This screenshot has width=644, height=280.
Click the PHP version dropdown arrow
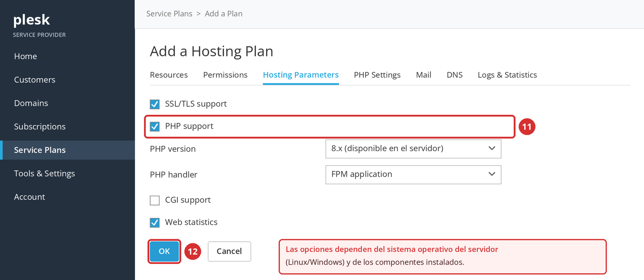click(491, 148)
